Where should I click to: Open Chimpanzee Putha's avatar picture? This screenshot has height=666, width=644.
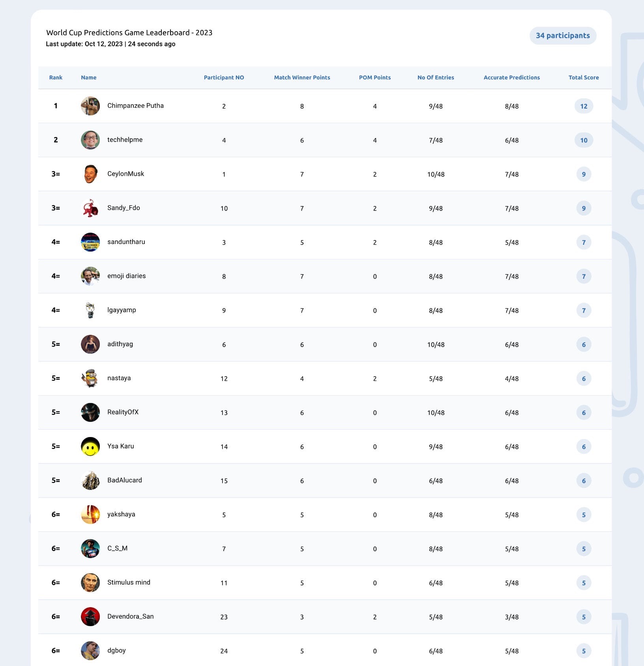point(90,106)
